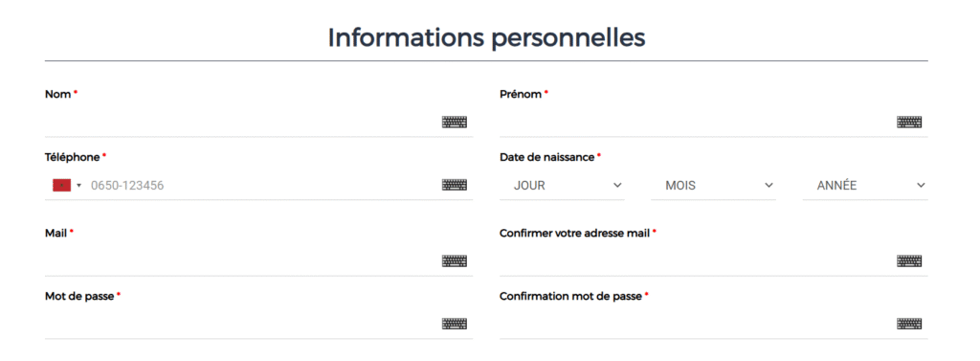Open virtual keyboard for the Nom field
The width and height of the screenshot is (980, 361).
pos(455,122)
